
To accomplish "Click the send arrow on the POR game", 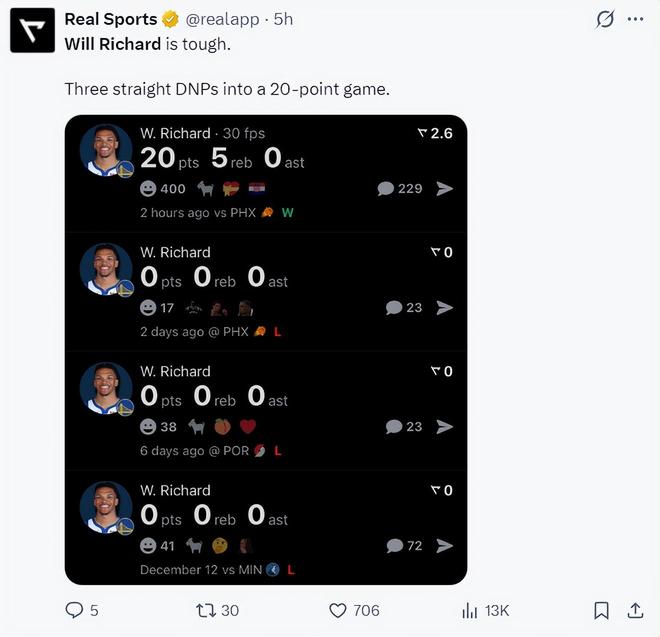I will click(445, 426).
